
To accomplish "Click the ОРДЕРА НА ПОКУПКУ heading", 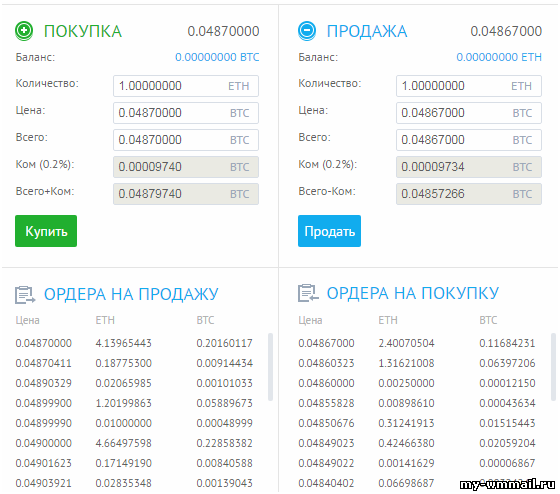I will point(413,293).
